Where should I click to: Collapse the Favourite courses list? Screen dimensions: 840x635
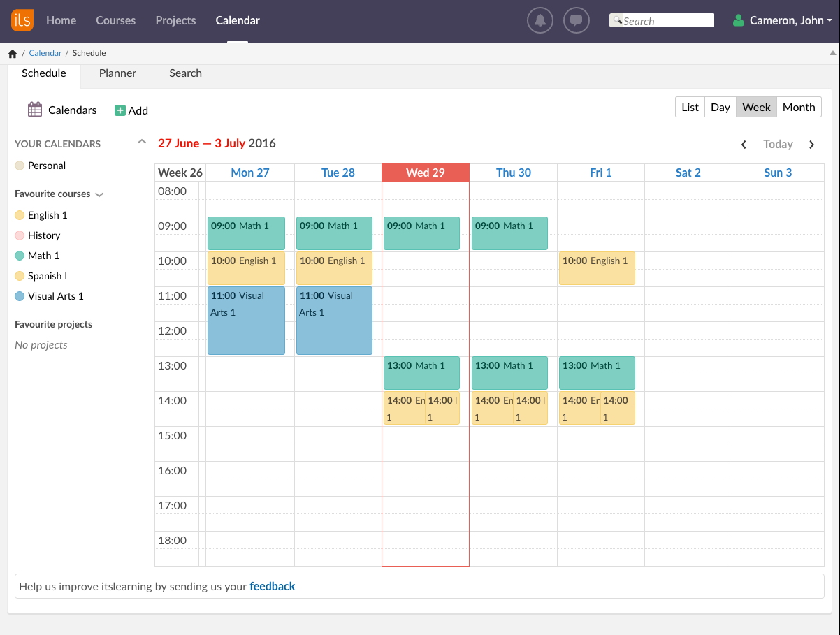click(99, 194)
